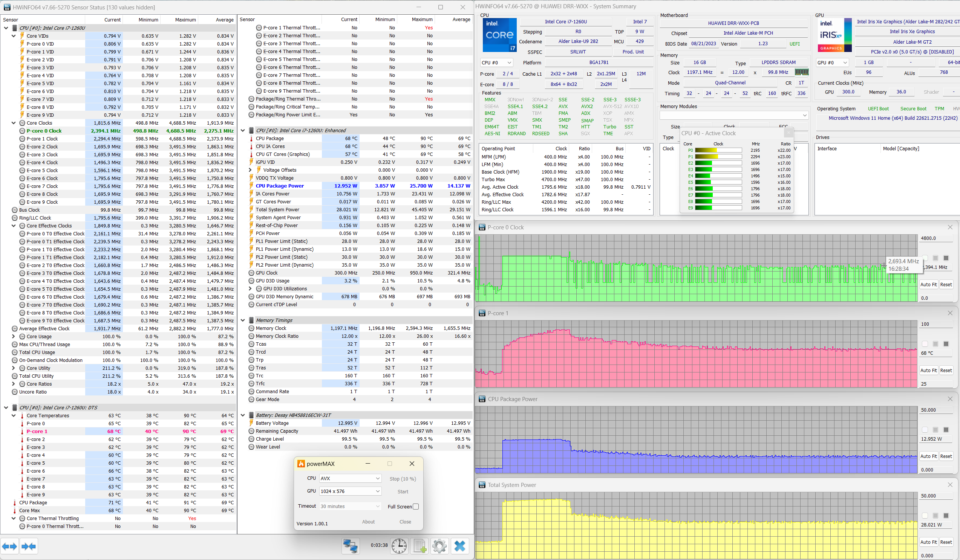Click the 50.000 max field of Total System Power
Viewport: 960px width, 560px height.
[x=935, y=496]
